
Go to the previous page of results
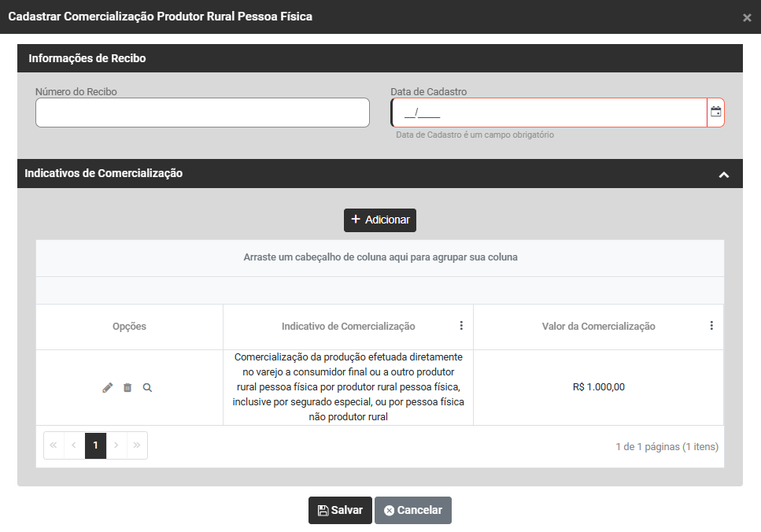(x=74, y=445)
